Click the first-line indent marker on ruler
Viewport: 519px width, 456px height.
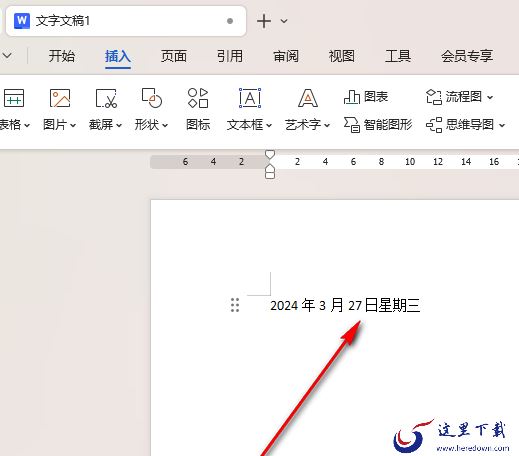(x=270, y=154)
